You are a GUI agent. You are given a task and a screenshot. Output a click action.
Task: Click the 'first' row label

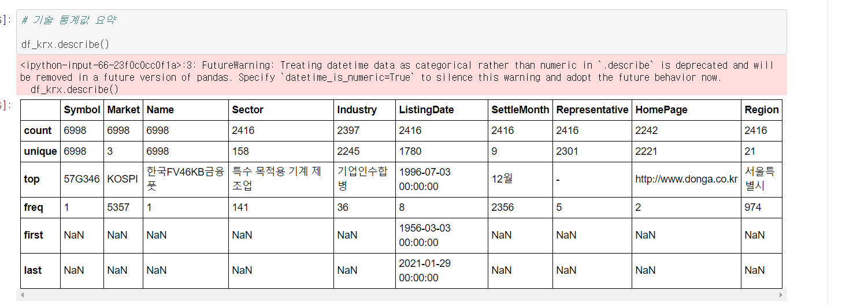coord(40,235)
